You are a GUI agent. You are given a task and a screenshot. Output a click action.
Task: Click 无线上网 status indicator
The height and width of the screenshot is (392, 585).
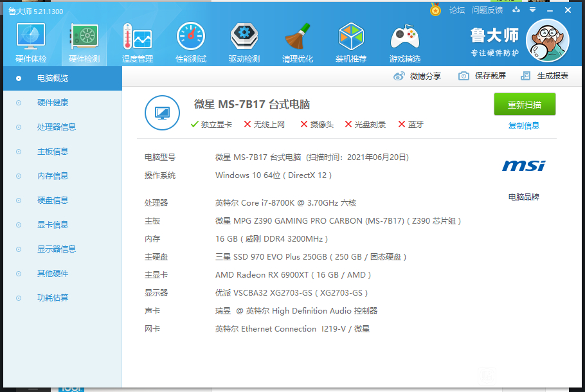click(264, 125)
